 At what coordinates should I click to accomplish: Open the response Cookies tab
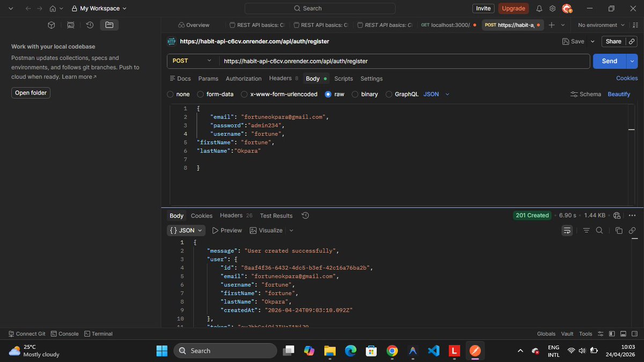[202, 216]
